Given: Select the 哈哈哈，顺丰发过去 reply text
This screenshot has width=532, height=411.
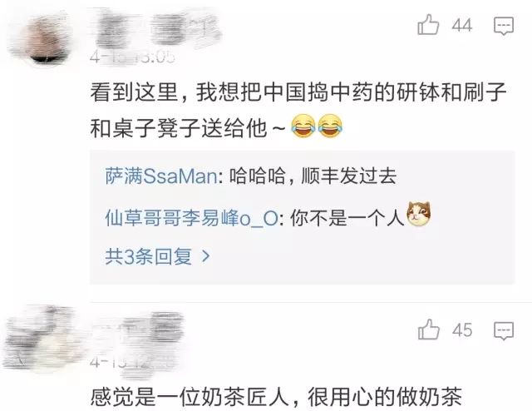Looking at the screenshot, I should click(313, 176).
